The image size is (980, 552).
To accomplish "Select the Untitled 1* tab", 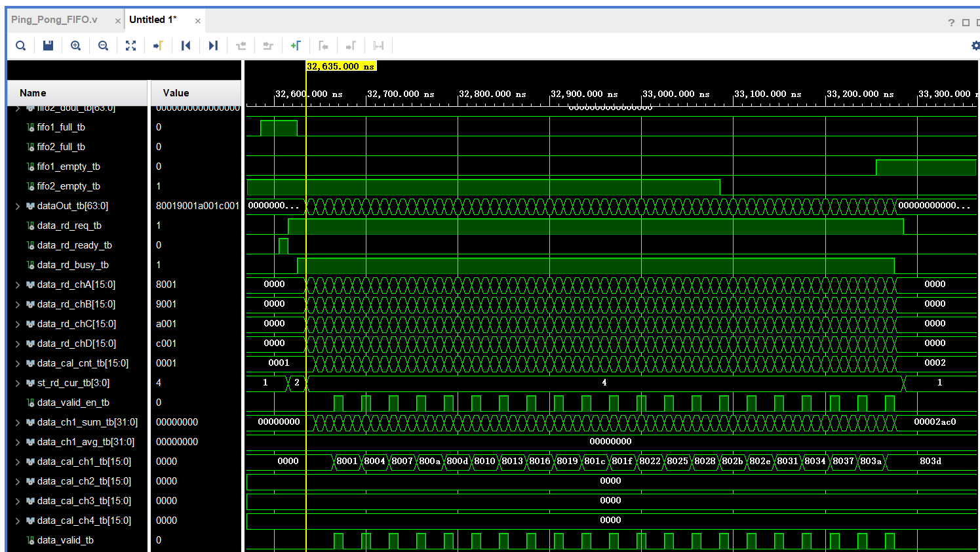I will (153, 20).
